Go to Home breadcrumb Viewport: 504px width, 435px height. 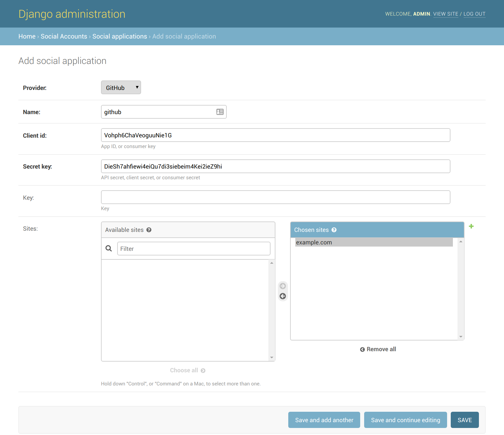point(27,36)
